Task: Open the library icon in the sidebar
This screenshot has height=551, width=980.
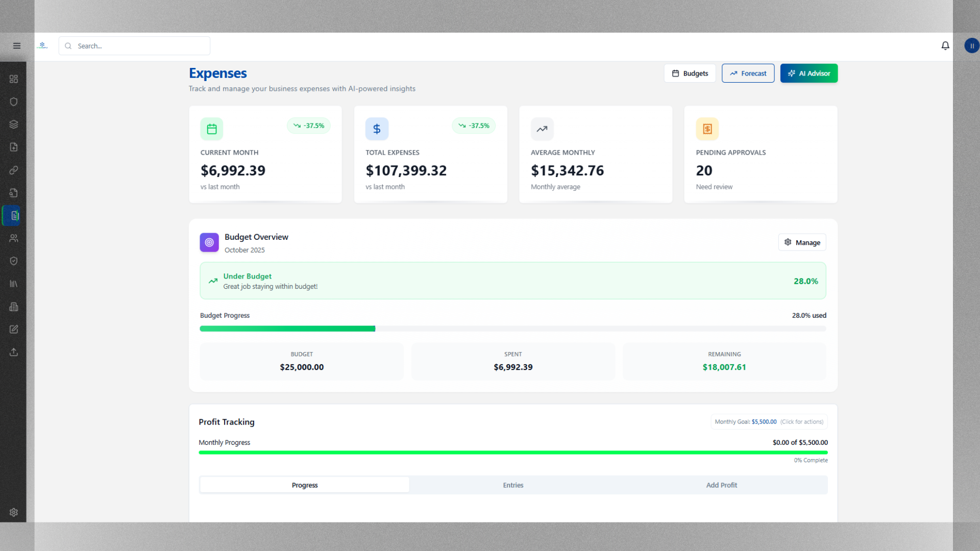Action: click(x=14, y=284)
